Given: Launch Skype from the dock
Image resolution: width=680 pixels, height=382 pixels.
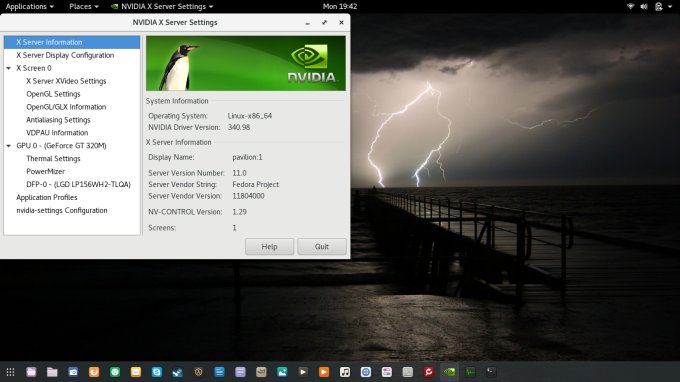Looking at the screenshot, I should [x=157, y=372].
